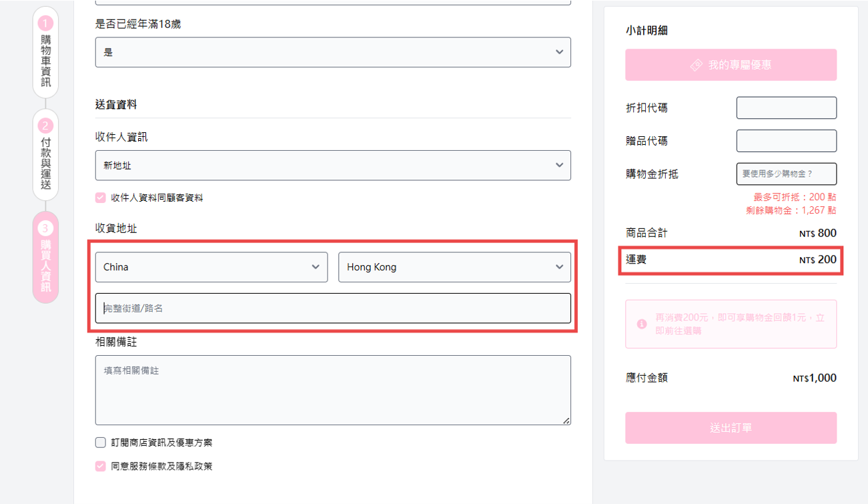Focus the 折扣代碼 input box
868x504 pixels.
pos(786,107)
